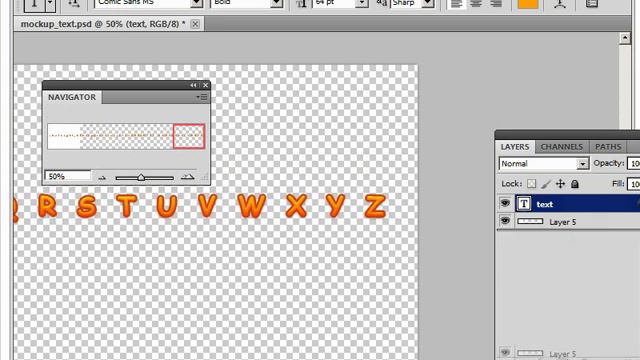640x360 pixels.
Task: Click the Navigator zoom slider handle
Action: point(141,177)
